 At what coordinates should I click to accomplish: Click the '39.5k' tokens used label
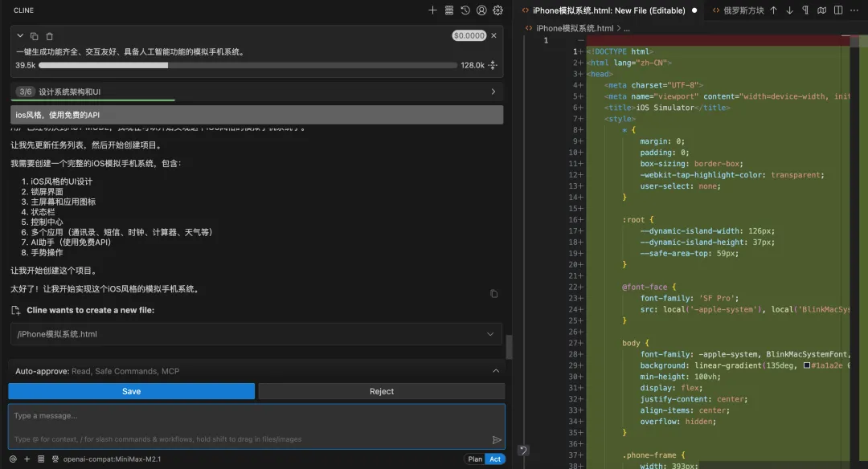tap(26, 65)
